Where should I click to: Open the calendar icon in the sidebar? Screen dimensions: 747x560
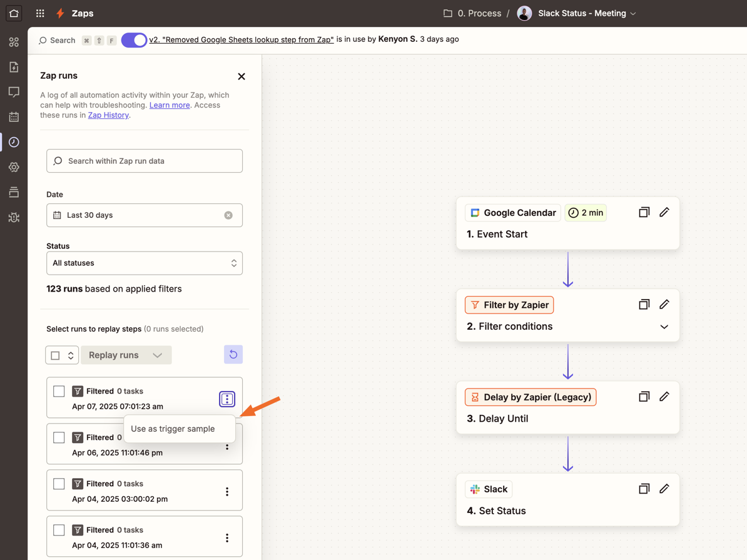pos(14,117)
